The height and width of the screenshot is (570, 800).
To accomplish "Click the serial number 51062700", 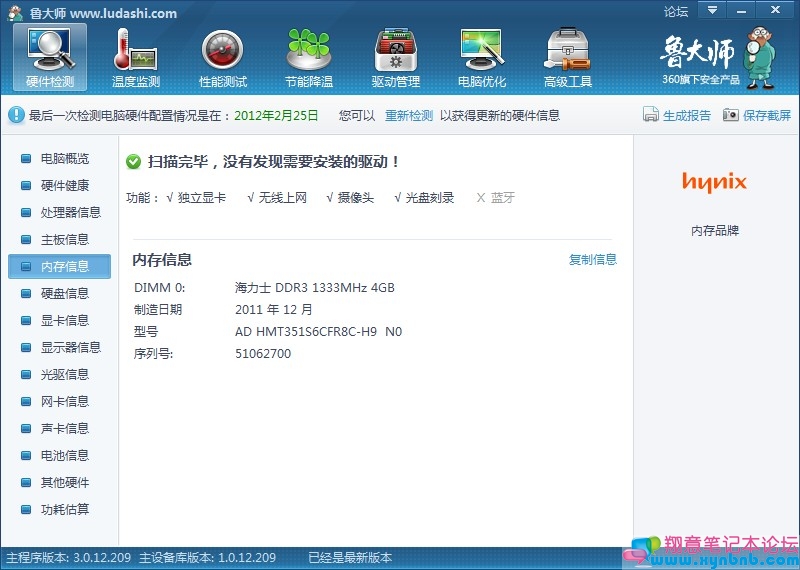I will pos(263,354).
